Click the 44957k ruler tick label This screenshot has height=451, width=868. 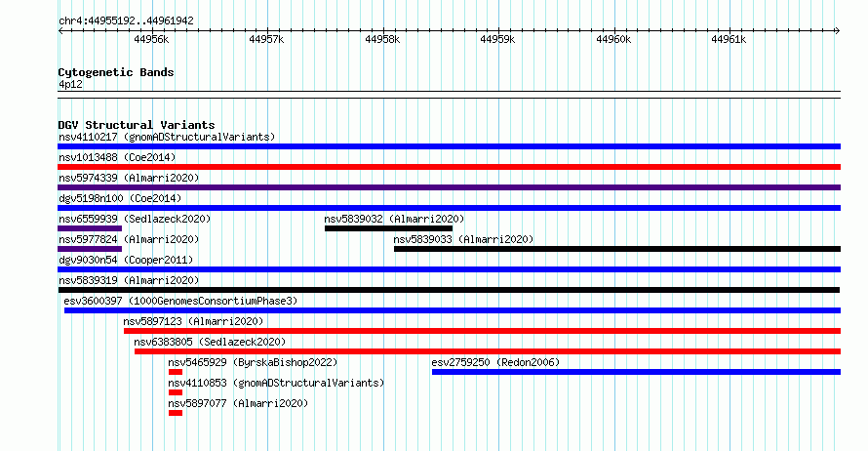pos(266,39)
